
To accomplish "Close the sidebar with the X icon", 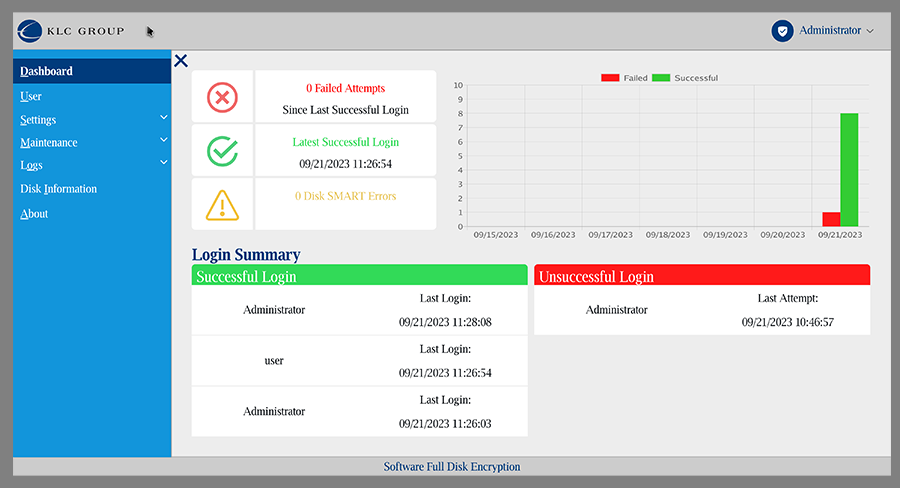I will click(181, 61).
